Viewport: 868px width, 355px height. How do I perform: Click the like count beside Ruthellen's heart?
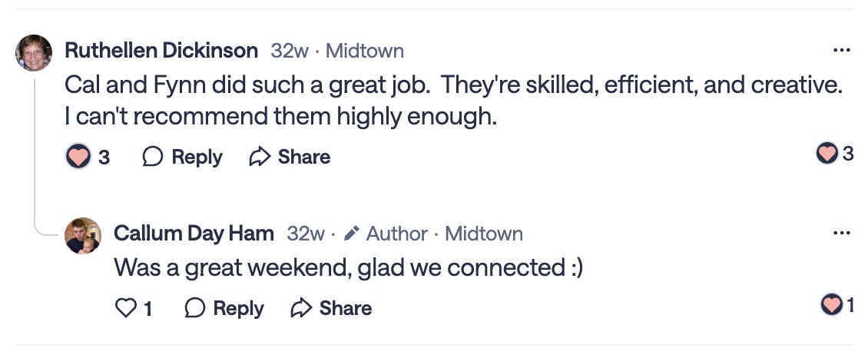click(x=104, y=157)
